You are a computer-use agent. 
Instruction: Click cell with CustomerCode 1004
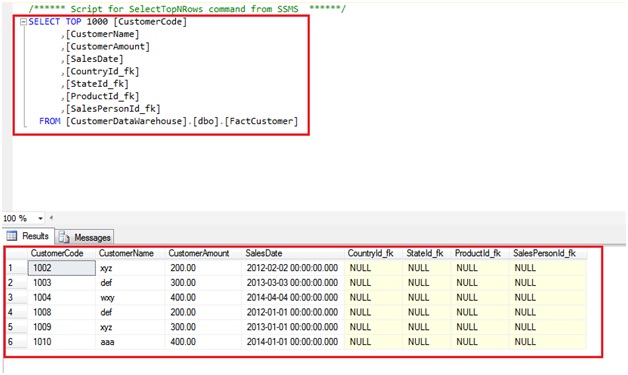[x=62, y=298]
